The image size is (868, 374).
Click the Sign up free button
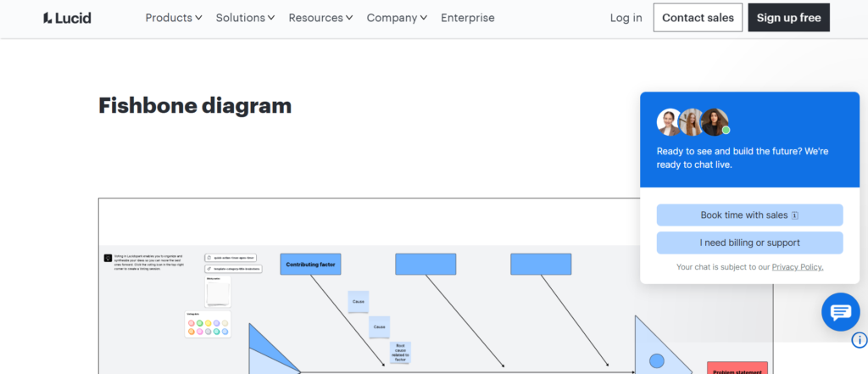point(788,18)
